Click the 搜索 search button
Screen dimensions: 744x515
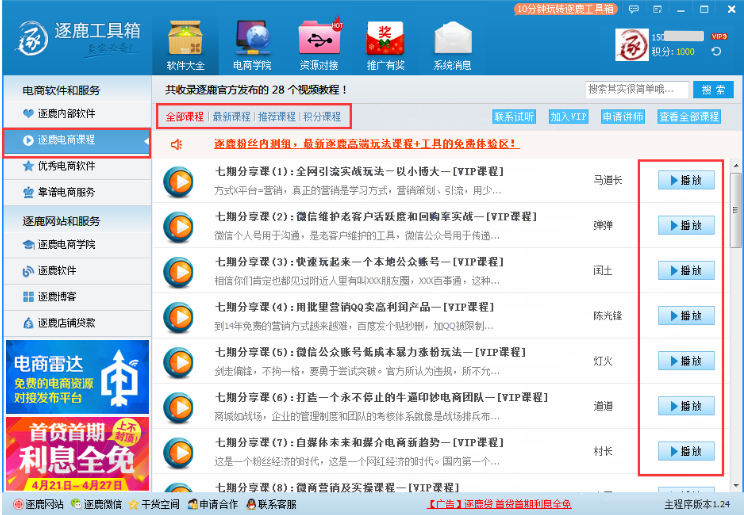click(x=713, y=89)
